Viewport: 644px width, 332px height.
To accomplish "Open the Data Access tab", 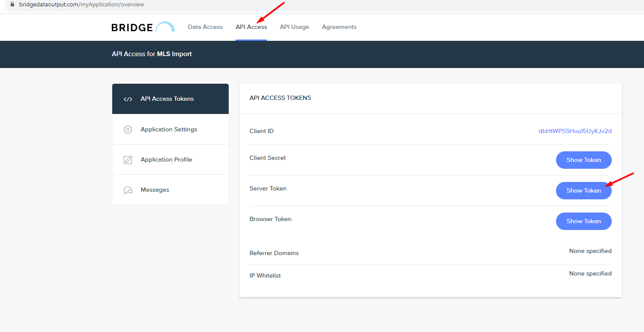I will coord(205,27).
